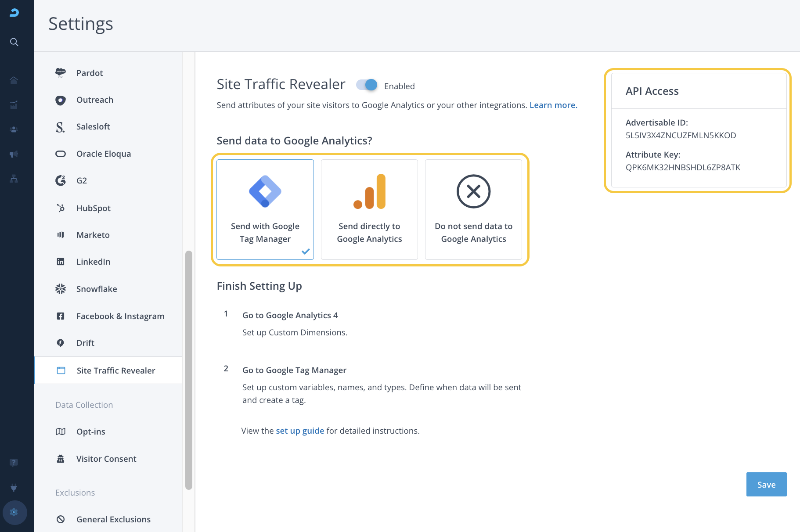
Task: Open the Learn more link
Action: click(553, 105)
